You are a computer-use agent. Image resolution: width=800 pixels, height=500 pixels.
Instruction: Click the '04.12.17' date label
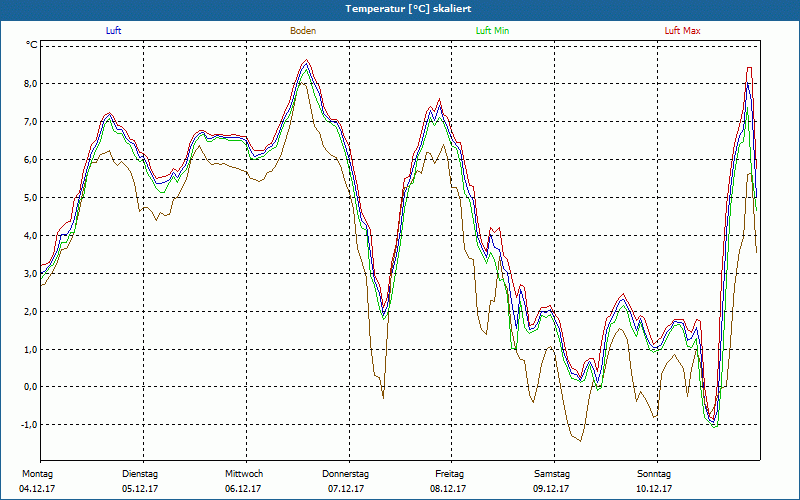click(37, 489)
